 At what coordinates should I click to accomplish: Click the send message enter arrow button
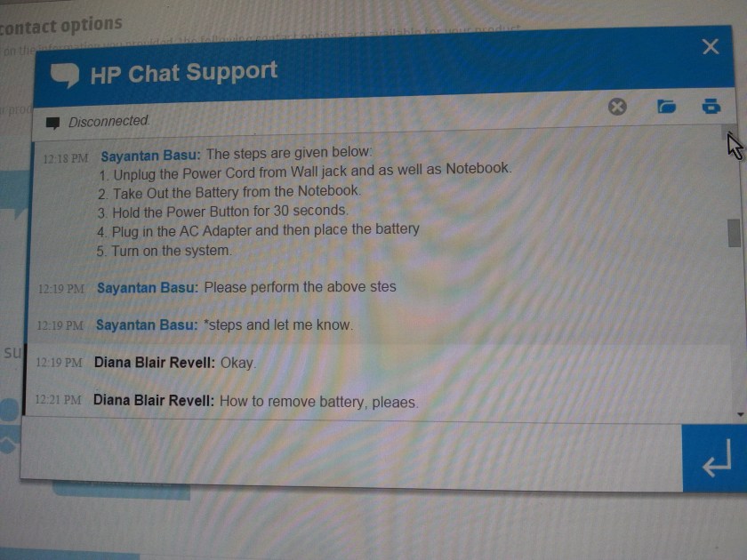(x=715, y=458)
